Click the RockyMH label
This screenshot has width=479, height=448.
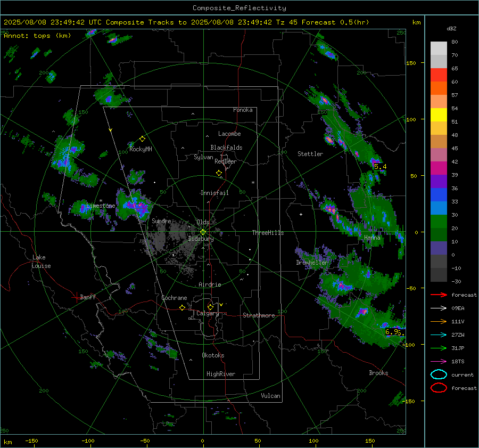[141, 149]
